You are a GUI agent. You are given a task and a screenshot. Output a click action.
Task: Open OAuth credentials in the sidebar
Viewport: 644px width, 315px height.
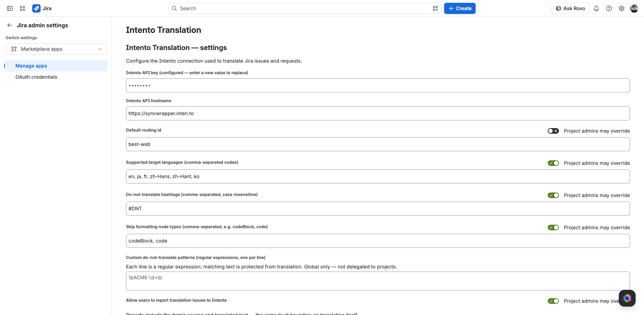coord(56,77)
